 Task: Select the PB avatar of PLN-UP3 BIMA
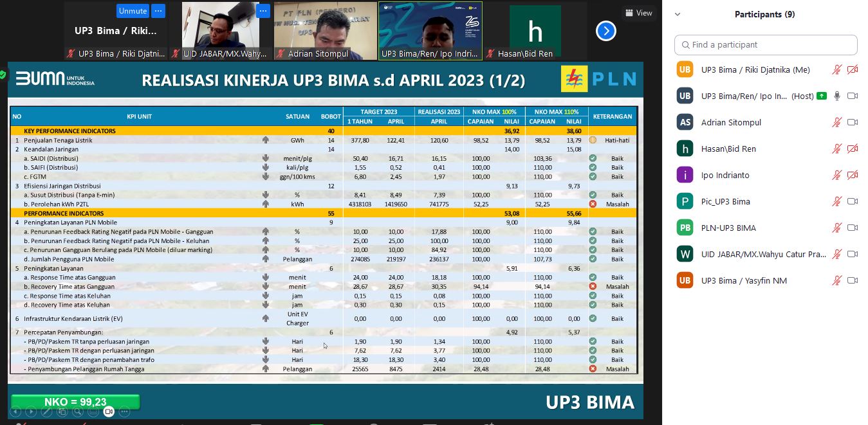click(x=685, y=228)
